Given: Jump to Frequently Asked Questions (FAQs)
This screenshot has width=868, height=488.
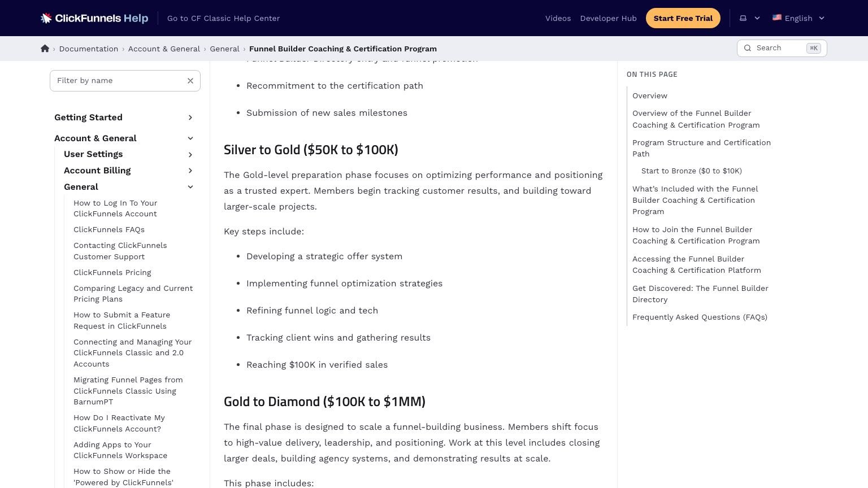Looking at the screenshot, I should tap(700, 317).
